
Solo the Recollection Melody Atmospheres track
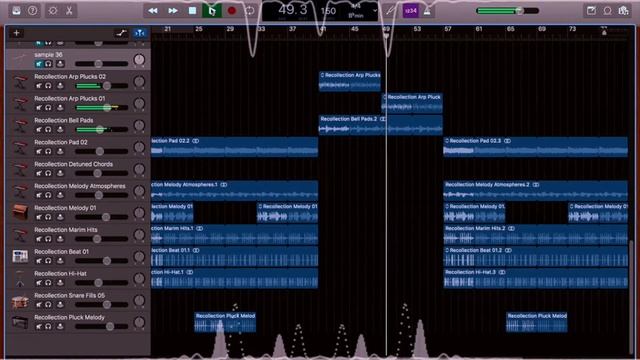(48, 195)
